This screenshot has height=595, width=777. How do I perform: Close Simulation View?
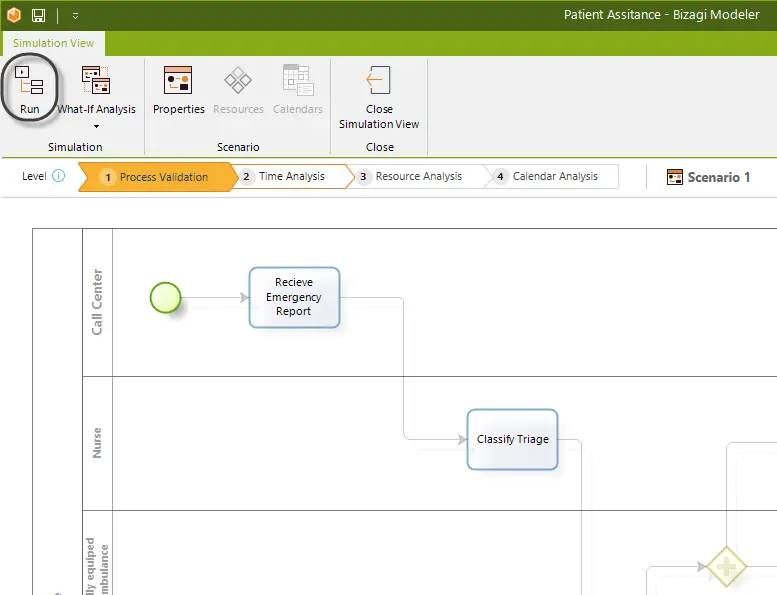pos(379,97)
